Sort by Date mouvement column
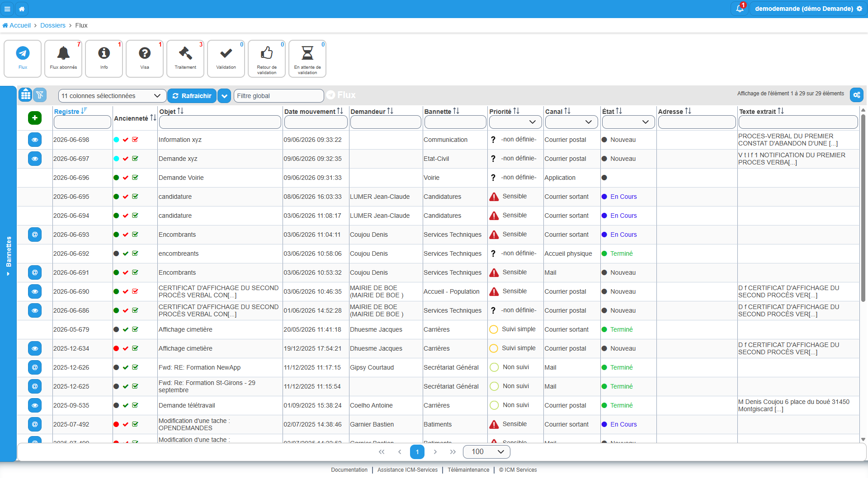This screenshot has height=488, width=868. tap(314, 112)
